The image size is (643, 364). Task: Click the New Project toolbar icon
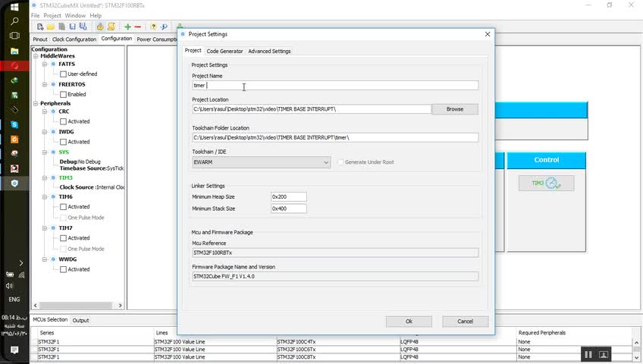click(x=39, y=27)
